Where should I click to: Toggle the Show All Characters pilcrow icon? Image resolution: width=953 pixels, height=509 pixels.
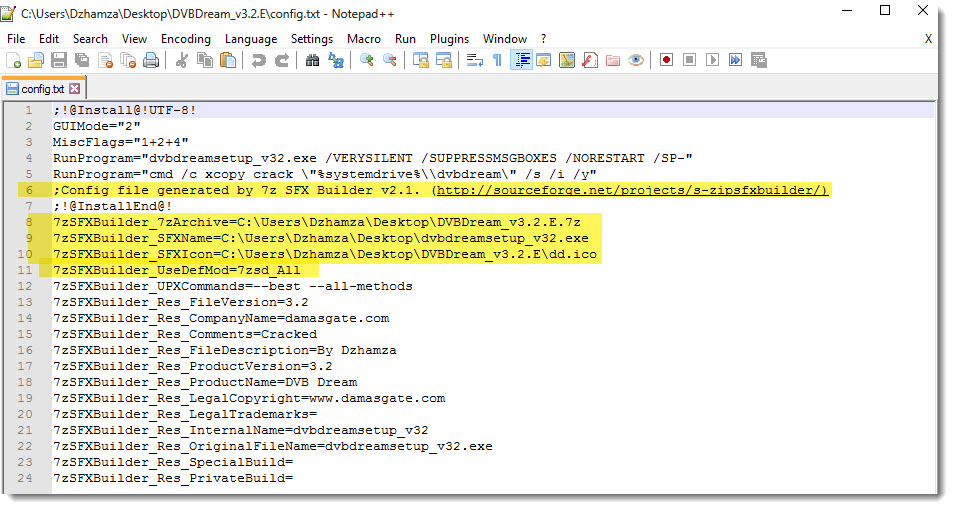497,60
